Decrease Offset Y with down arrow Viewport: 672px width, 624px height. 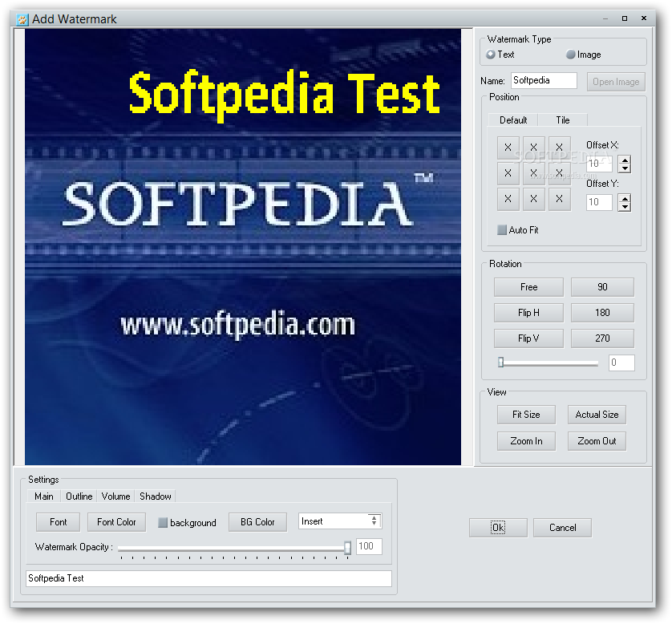tap(625, 207)
